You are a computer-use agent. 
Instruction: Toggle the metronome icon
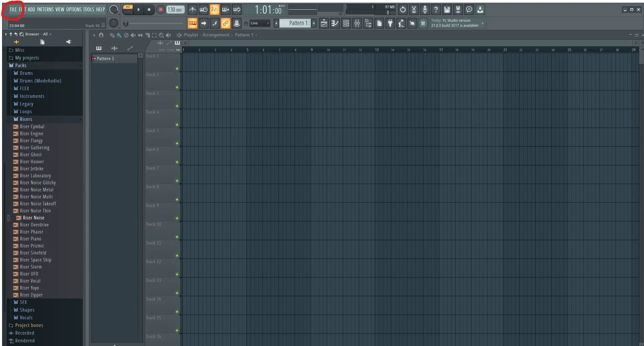pos(192,10)
